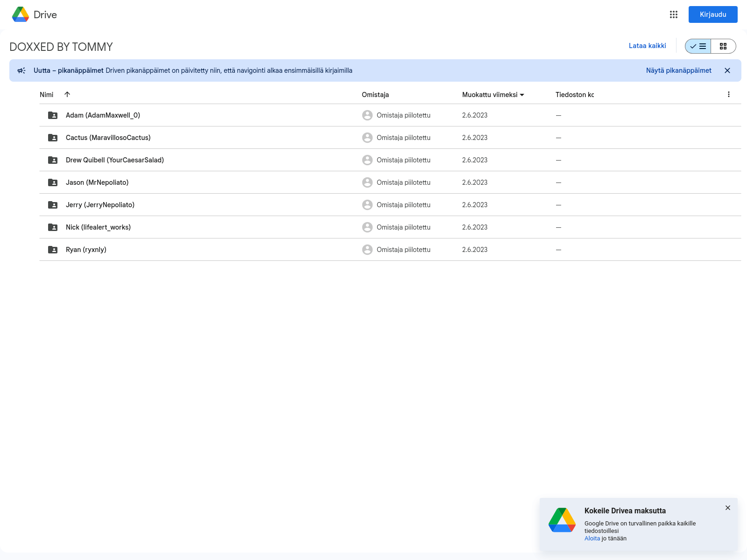
Task: Click folder icon for Jerry (JerryNepoliato)
Action: pyautogui.click(x=53, y=205)
